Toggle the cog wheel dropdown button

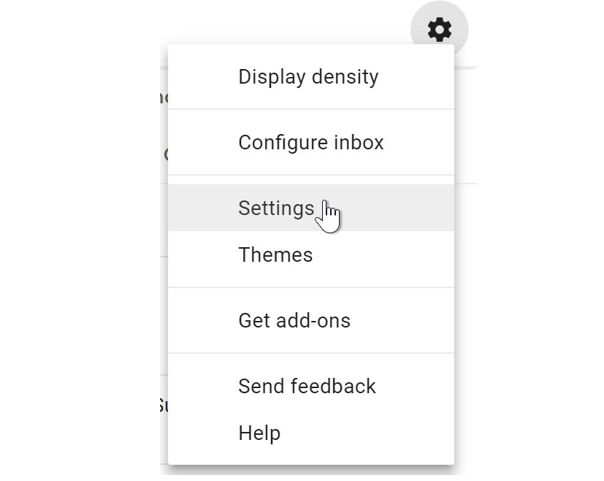pyautogui.click(x=440, y=30)
